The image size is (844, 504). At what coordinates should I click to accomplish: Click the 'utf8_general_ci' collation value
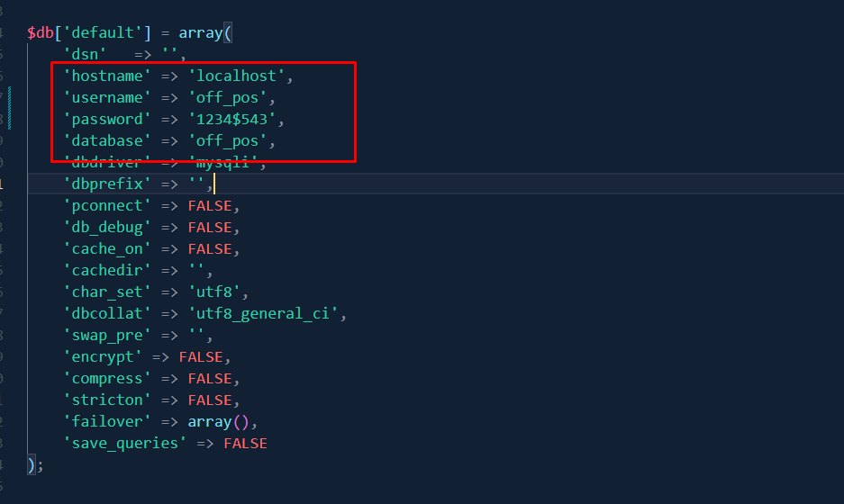pyautogui.click(x=263, y=313)
